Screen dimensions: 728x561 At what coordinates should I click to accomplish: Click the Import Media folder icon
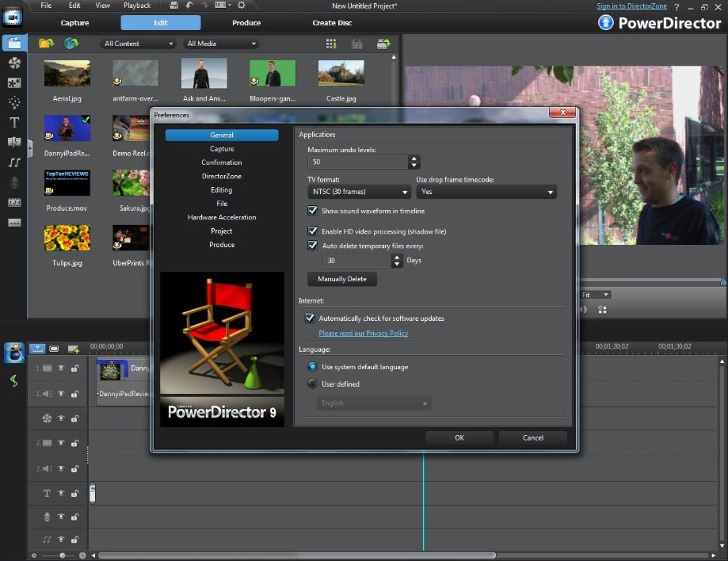[47, 44]
